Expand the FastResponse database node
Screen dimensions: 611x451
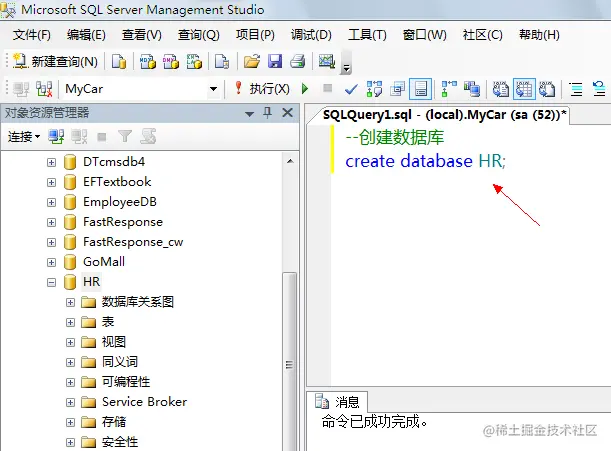point(51,222)
